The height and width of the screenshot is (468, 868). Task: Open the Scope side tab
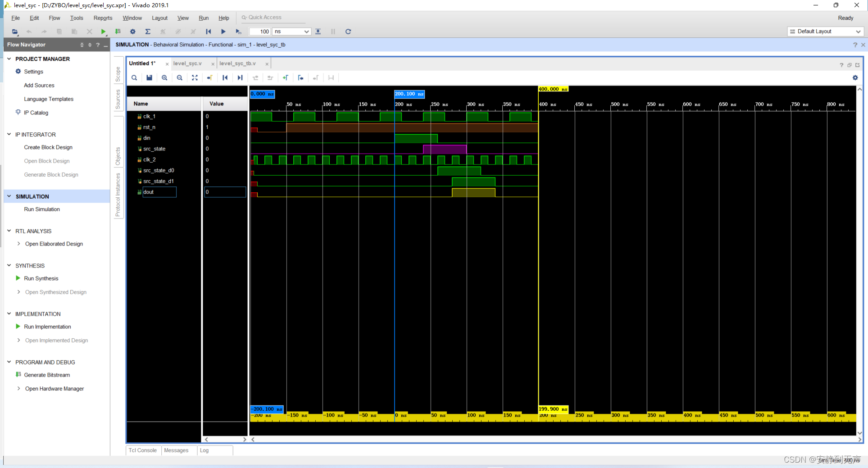[118, 74]
